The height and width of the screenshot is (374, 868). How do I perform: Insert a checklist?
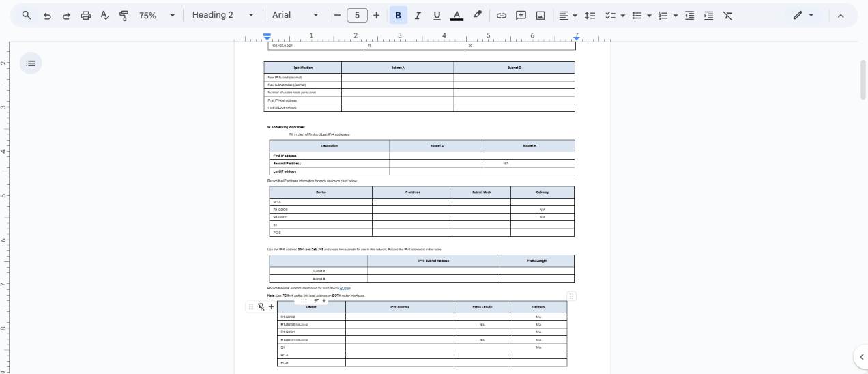pos(610,15)
